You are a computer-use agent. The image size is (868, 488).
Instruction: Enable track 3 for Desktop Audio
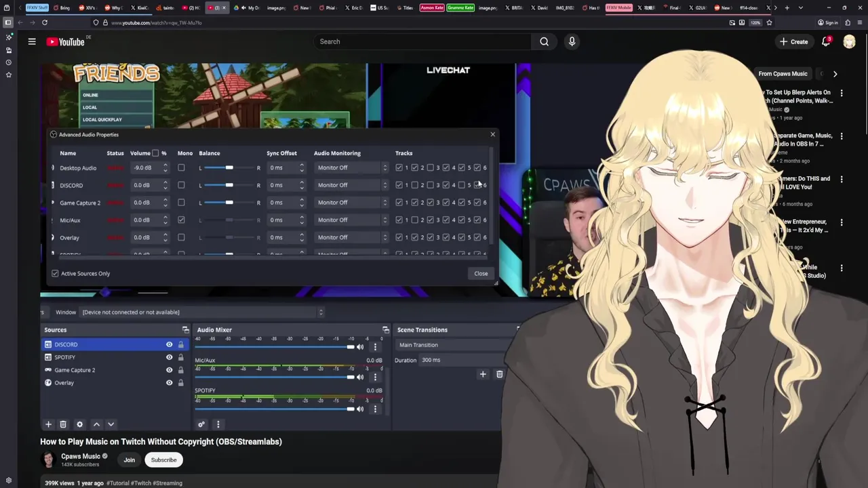tap(430, 167)
